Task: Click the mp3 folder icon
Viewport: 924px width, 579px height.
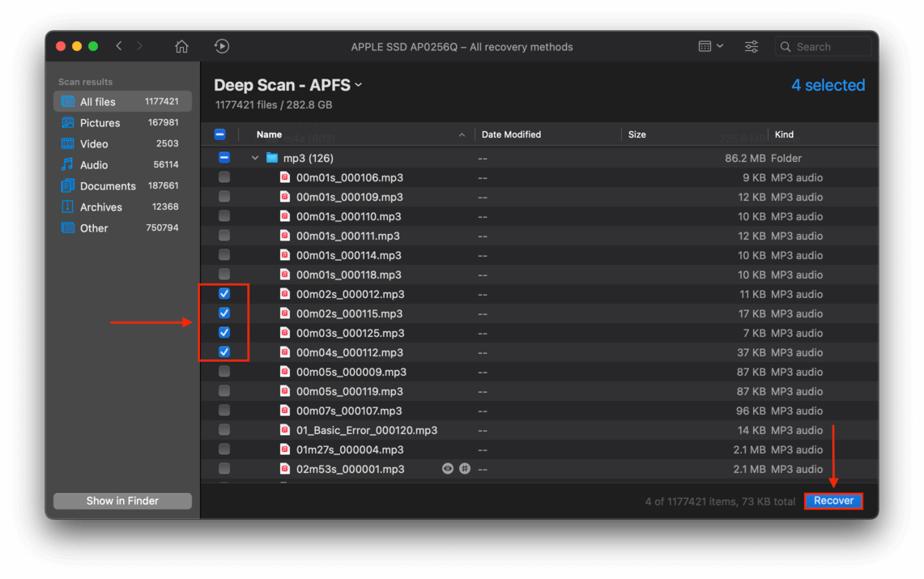Action: click(271, 157)
